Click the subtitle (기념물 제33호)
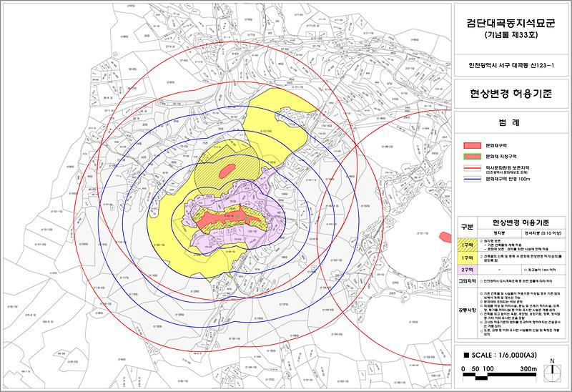This screenshot has height=392, width=572. [511, 35]
